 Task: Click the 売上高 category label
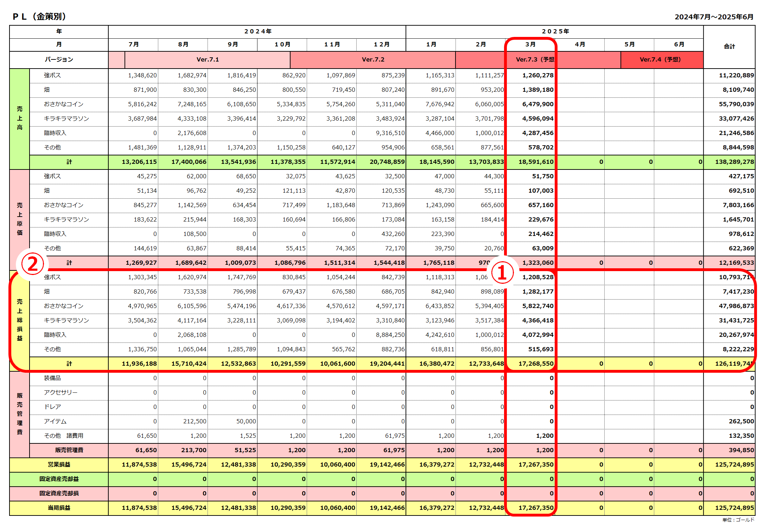20,118
